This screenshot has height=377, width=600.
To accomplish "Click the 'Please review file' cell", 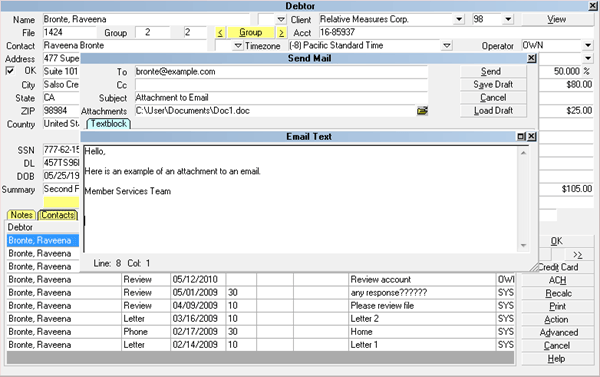I will [x=422, y=306].
